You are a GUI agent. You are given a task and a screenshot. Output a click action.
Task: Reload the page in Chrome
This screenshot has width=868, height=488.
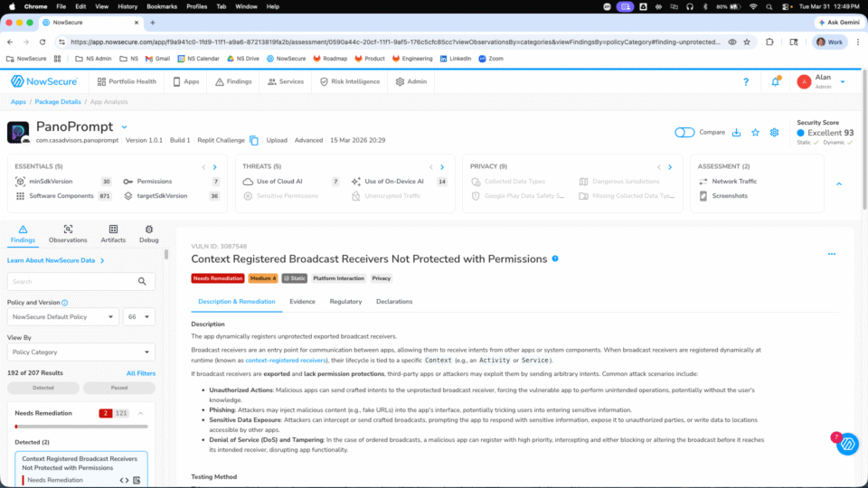42,42
